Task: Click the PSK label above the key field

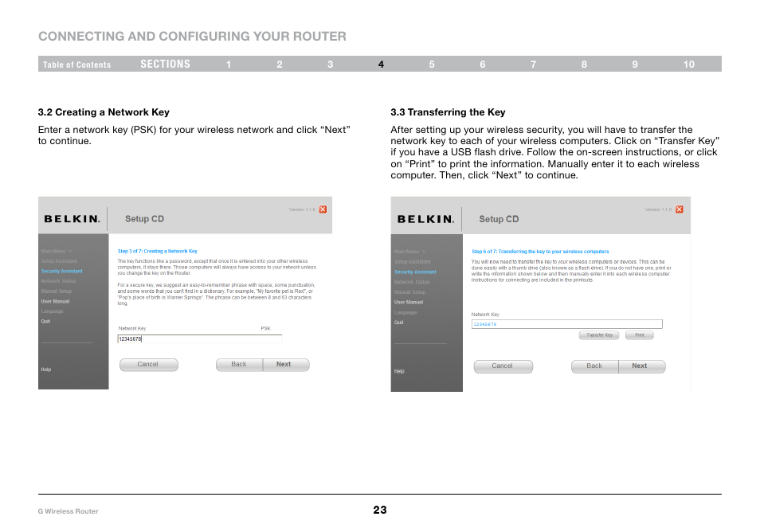Action: click(x=265, y=328)
